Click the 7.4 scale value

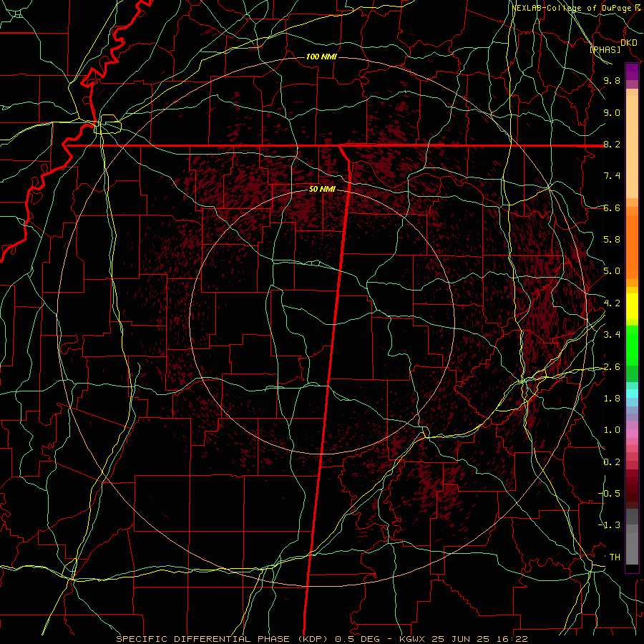coord(612,176)
